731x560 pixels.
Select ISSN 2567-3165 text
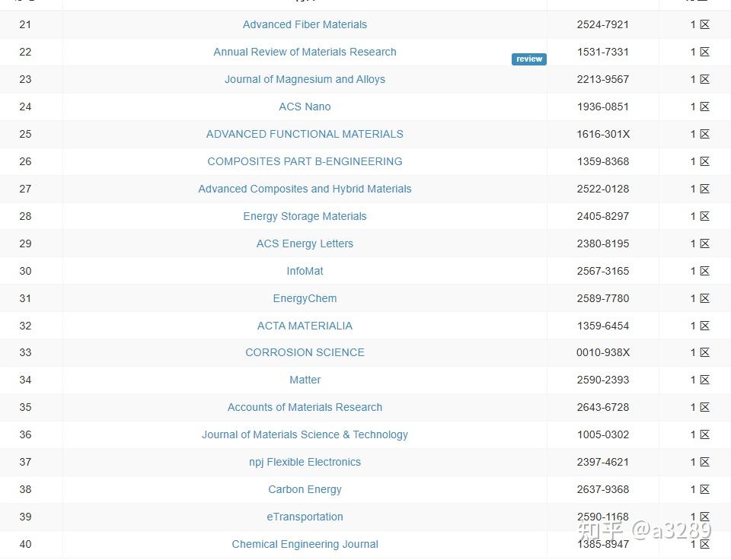(603, 271)
